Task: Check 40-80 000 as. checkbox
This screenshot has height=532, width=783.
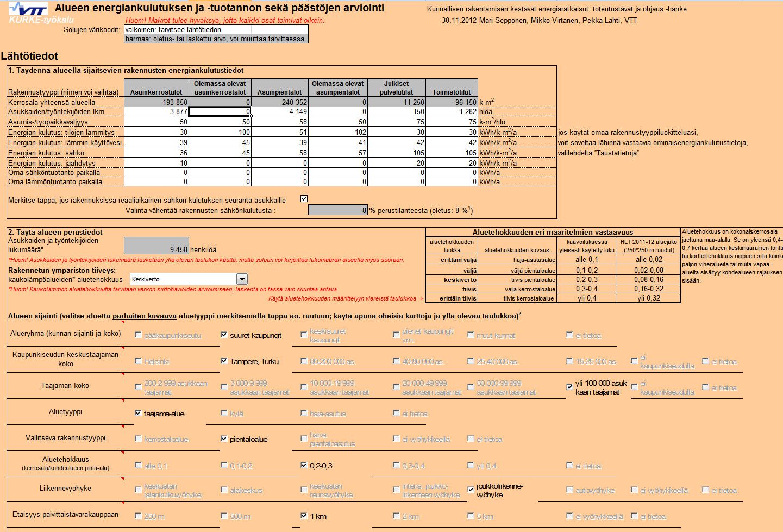Action: tap(396, 361)
